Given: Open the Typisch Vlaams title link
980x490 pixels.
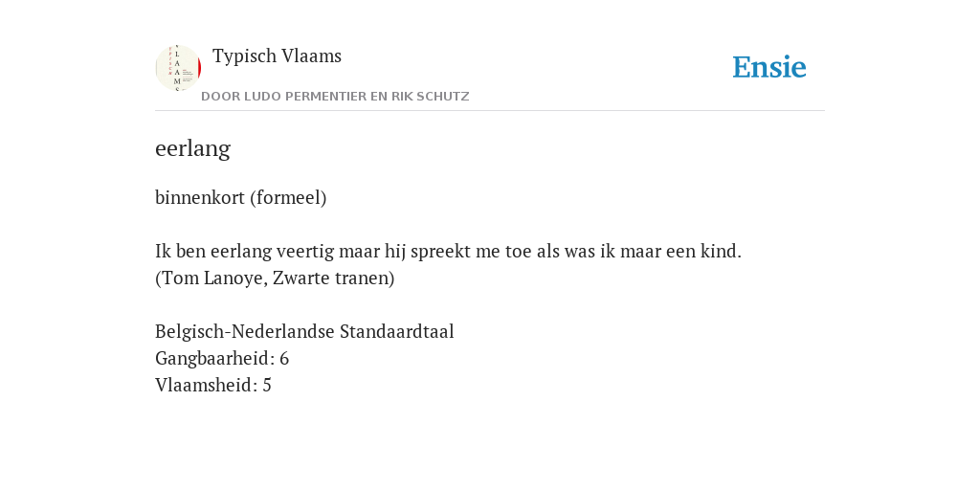Looking at the screenshot, I should pos(277,56).
